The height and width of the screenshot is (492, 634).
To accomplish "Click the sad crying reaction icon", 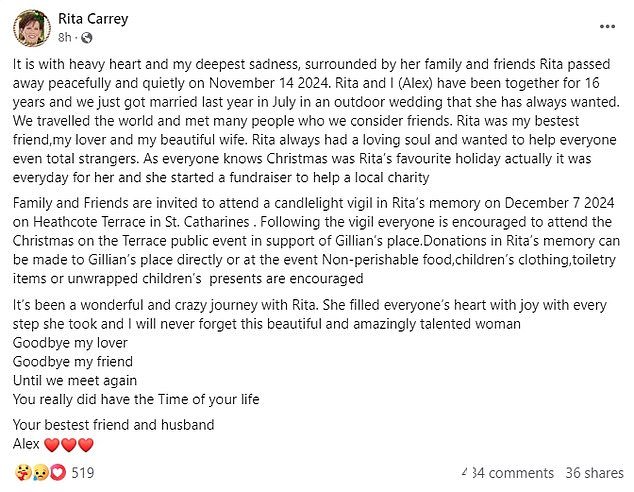I will (40, 472).
